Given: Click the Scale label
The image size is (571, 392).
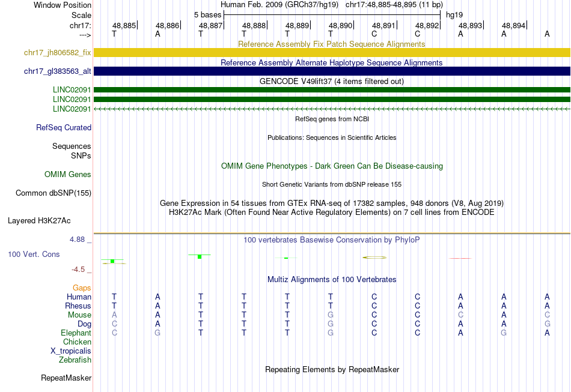Looking at the screenshot, I should click(82, 15).
